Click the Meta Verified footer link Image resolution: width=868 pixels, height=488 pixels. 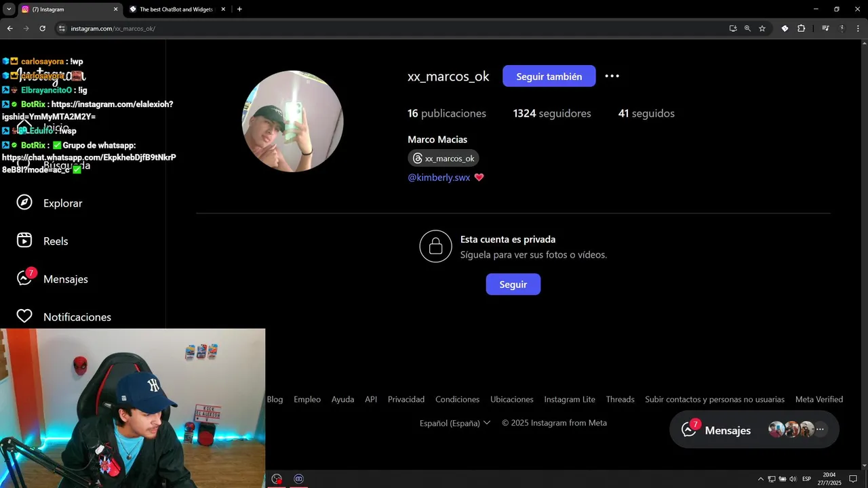[x=819, y=399]
